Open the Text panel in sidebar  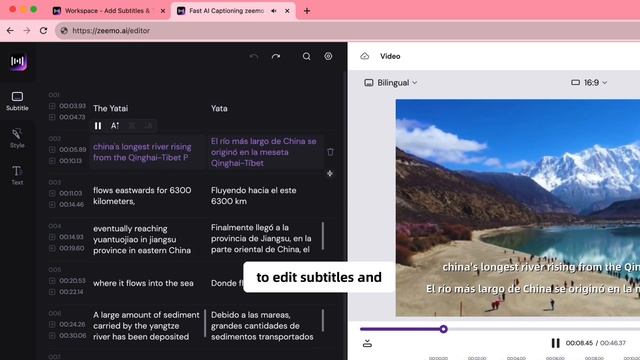click(x=17, y=175)
